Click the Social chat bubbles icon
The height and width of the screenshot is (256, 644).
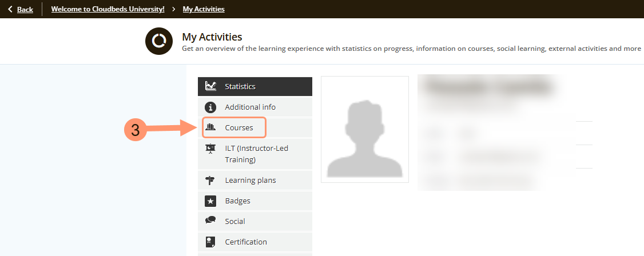click(x=210, y=221)
